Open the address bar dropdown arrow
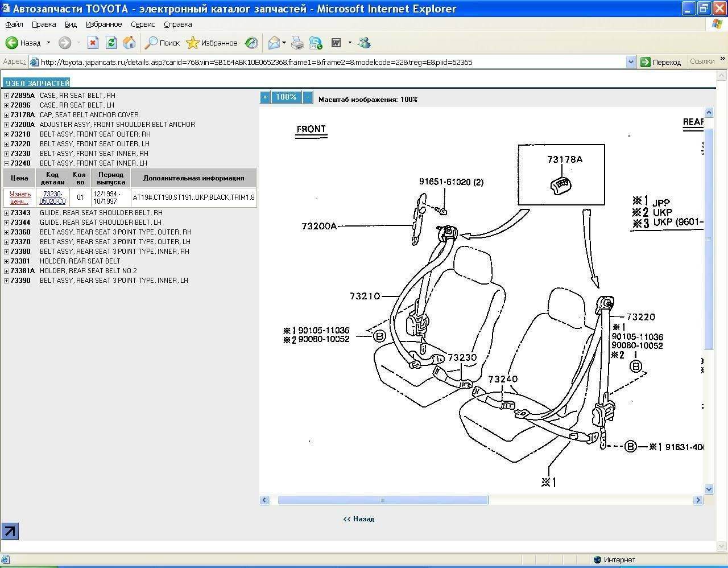 (x=630, y=62)
